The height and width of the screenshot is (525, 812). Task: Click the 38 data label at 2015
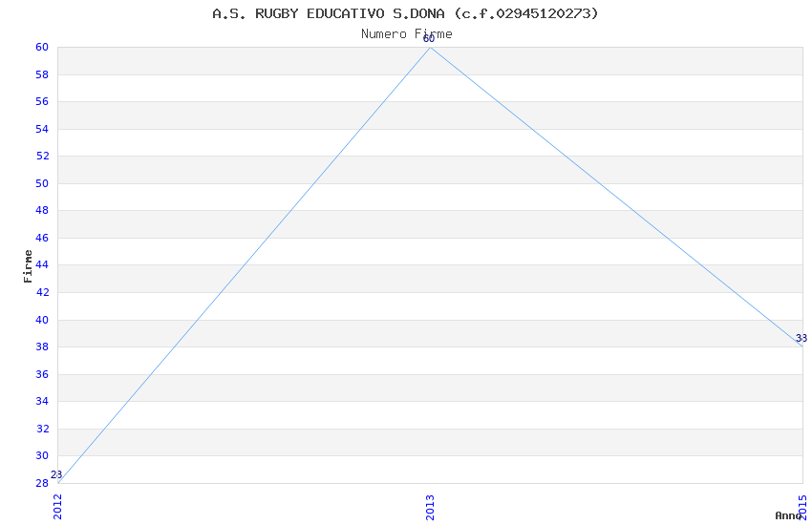(801, 338)
